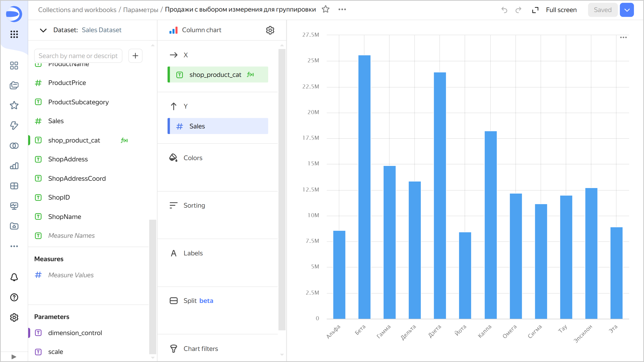Image resolution: width=644 pixels, height=362 pixels.
Task: Open chart settings gear icon
Action: tap(270, 30)
